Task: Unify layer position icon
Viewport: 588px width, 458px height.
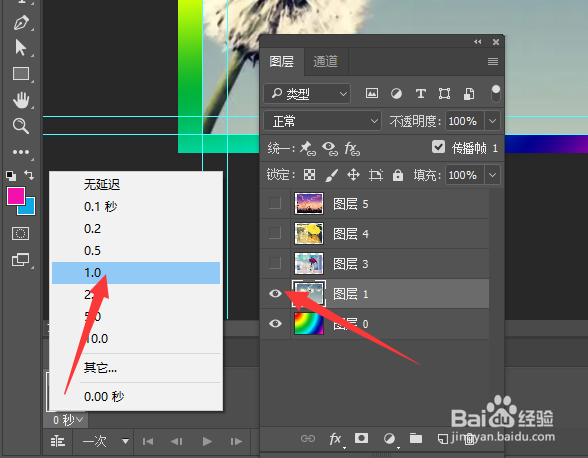Action: 308,149
